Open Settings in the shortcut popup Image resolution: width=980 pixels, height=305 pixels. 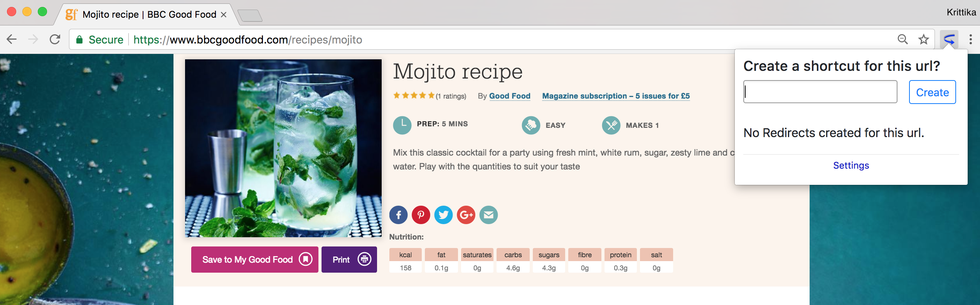(x=851, y=166)
